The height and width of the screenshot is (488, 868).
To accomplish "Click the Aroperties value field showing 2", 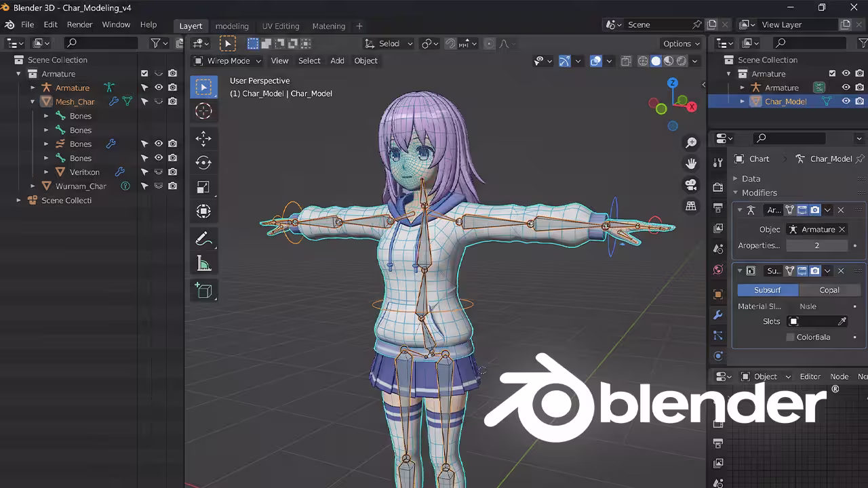I will click(817, 245).
